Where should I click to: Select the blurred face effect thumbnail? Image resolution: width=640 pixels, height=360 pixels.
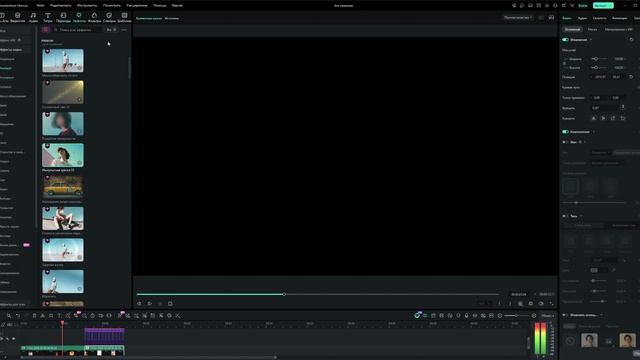[x=63, y=123]
